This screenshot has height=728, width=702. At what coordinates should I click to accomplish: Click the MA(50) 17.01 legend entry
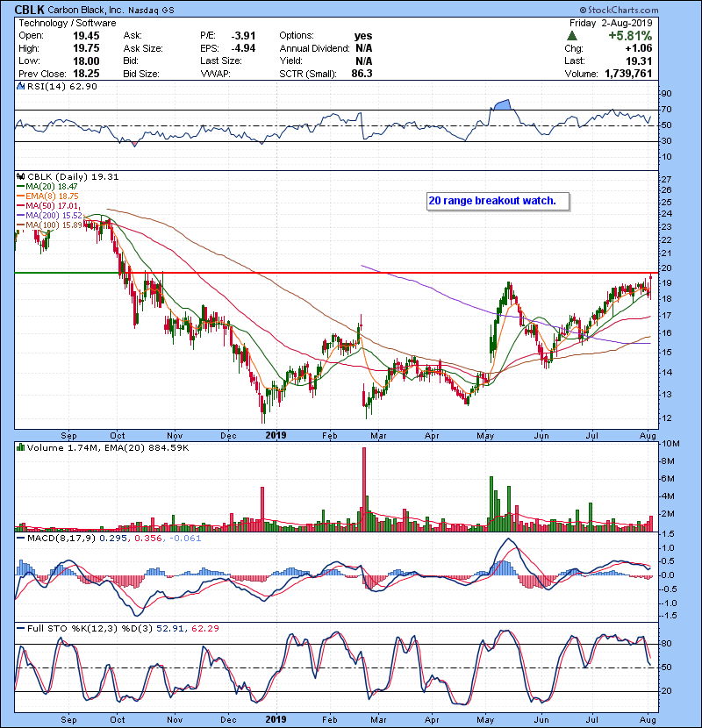point(48,205)
